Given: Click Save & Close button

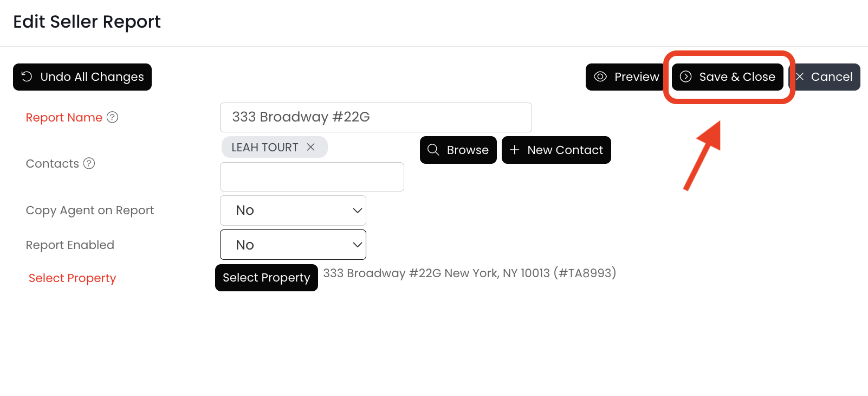Looking at the screenshot, I should pyautogui.click(x=728, y=77).
